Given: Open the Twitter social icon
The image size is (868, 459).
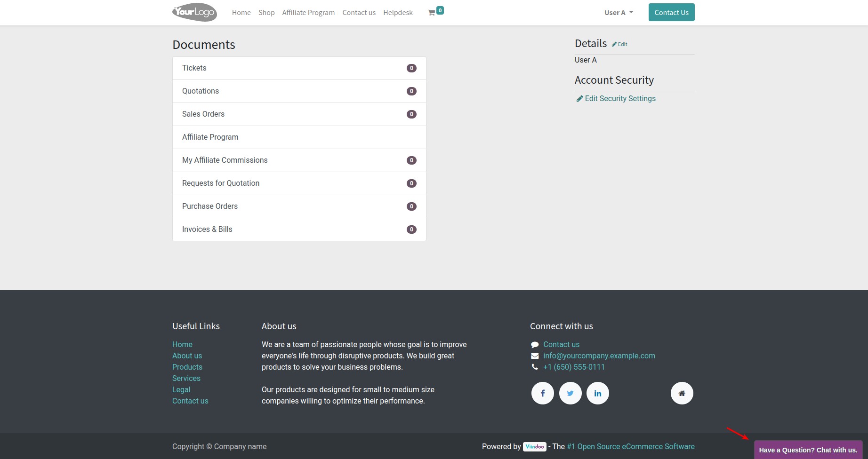Looking at the screenshot, I should 570,393.
